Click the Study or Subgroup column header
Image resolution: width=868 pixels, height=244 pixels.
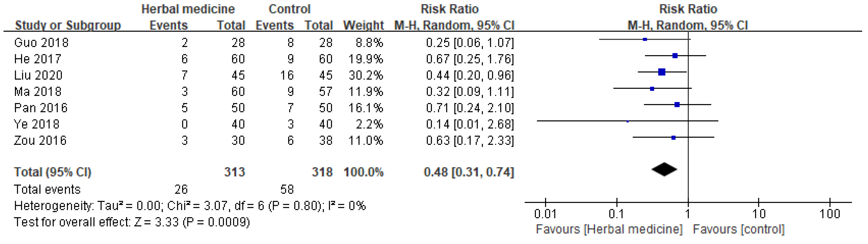point(68,25)
